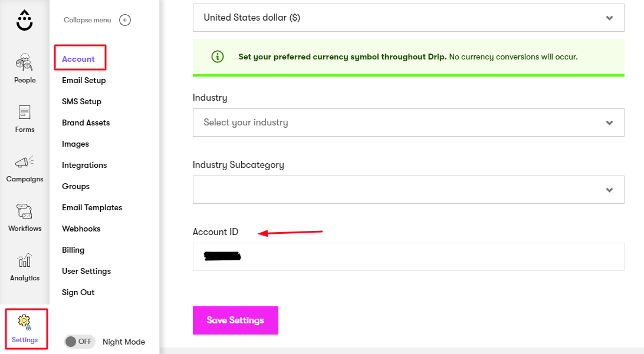The image size is (644, 354).
Task: Select Email Setup in the settings menu
Action: [84, 80]
